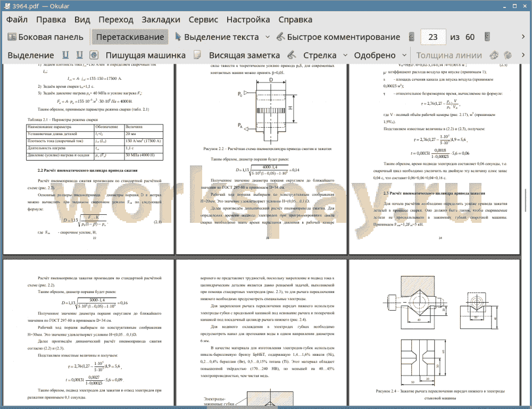This screenshot has width=532, height=409.
Task: Select the Висящая заметка pop-up note tool
Action: coord(244,55)
